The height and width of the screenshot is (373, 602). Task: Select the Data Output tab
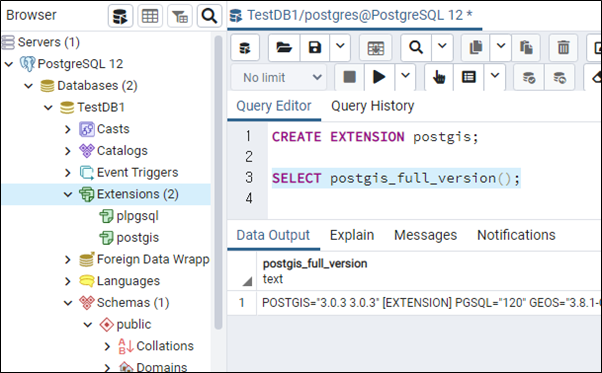point(273,235)
